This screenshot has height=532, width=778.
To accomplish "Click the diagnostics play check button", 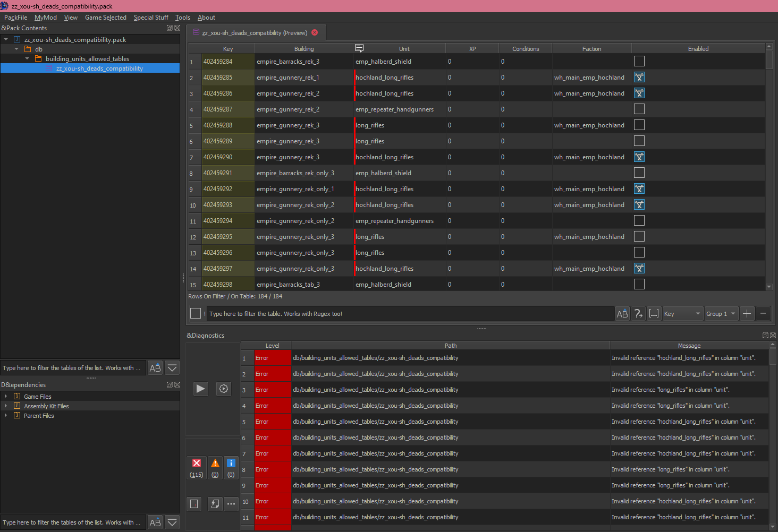I will 200,389.
